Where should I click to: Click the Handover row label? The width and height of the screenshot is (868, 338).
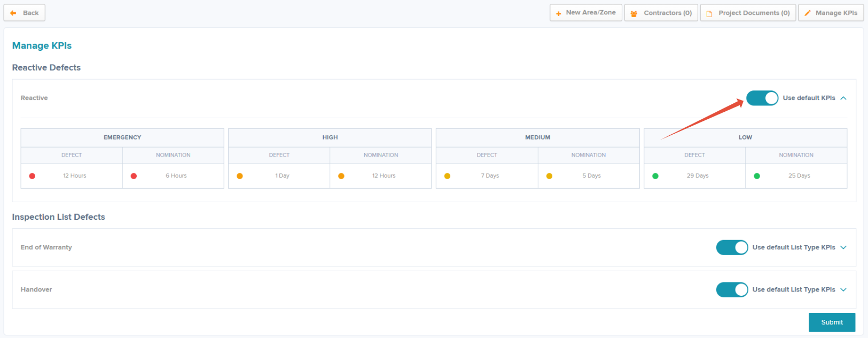[x=36, y=289]
